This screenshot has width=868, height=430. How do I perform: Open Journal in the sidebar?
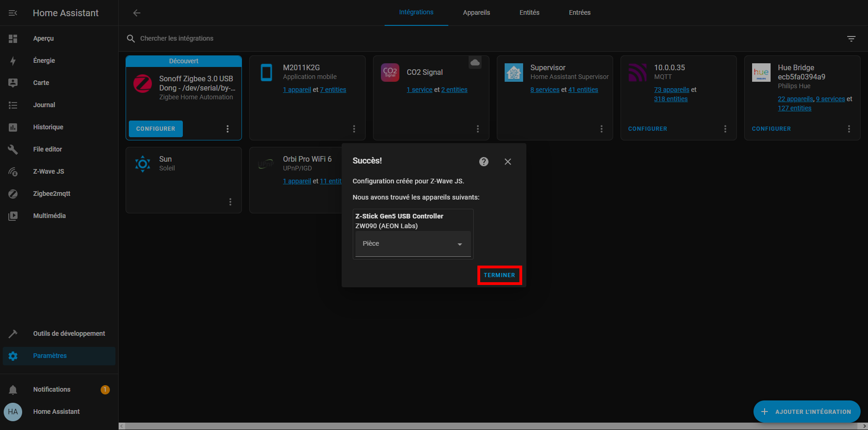(x=59, y=105)
